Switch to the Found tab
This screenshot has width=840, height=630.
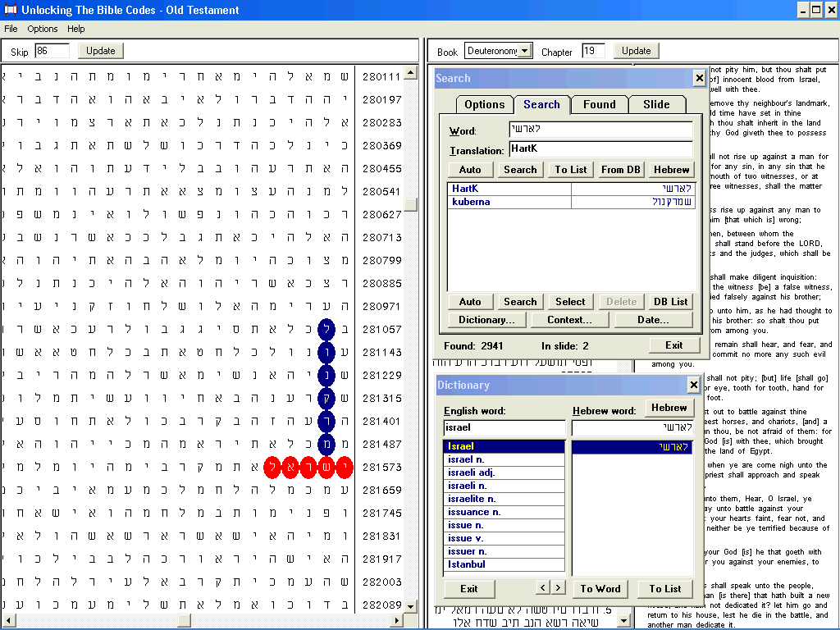pyautogui.click(x=599, y=104)
